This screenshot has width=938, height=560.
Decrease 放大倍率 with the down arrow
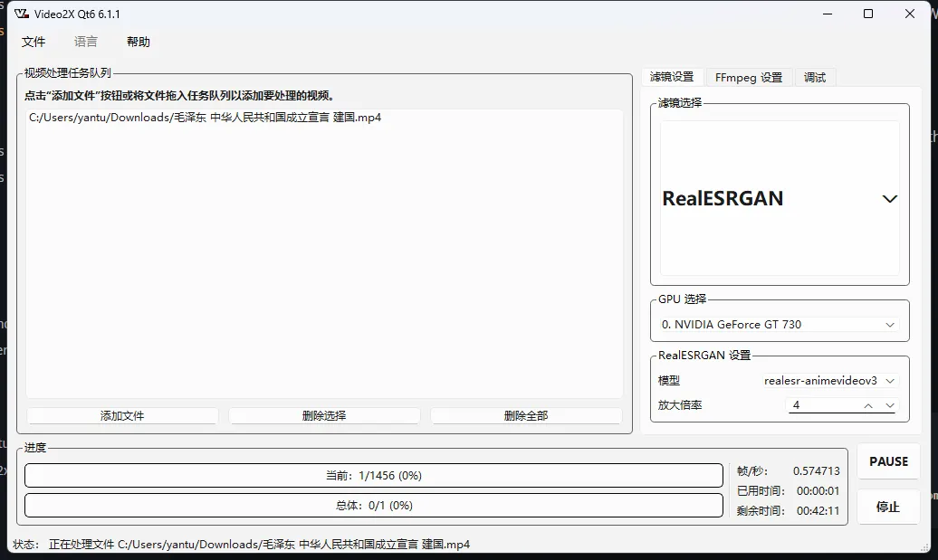click(x=889, y=406)
